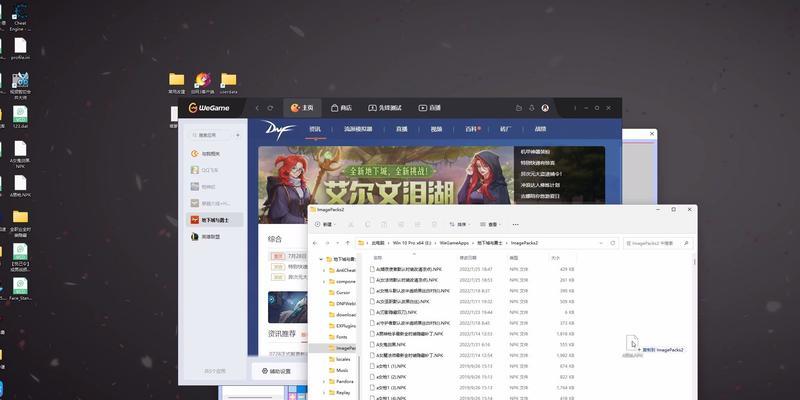Expand the components folder in tree
This screenshot has height=400, width=800.
click(324, 282)
